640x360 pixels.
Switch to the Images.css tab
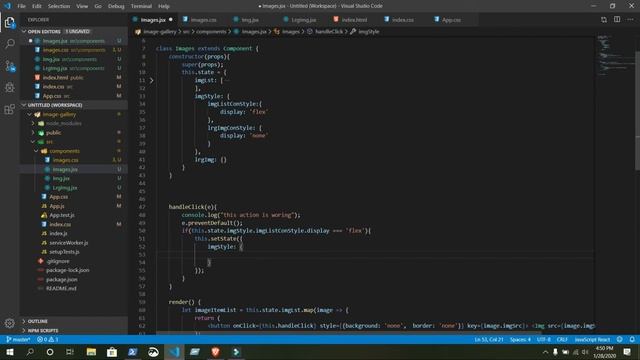point(203,20)
